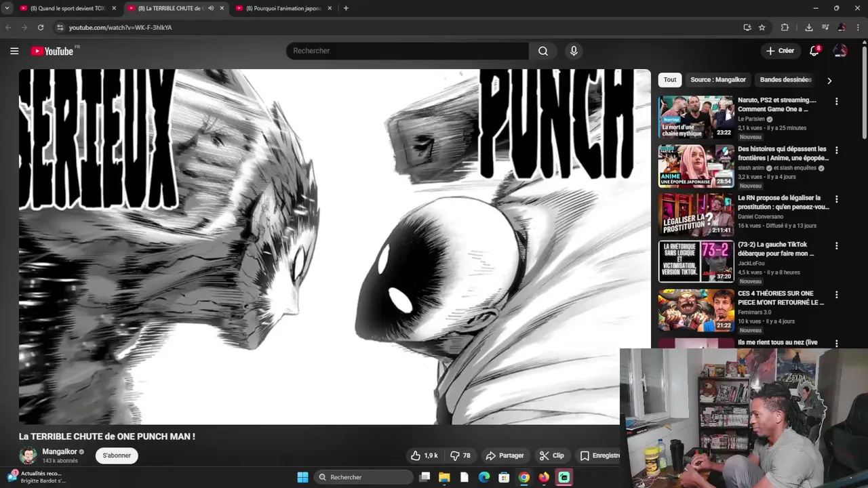This screenshot has height=488, width=868.
Task: Share the video via Partager
Action: click(x=505, y=455)
